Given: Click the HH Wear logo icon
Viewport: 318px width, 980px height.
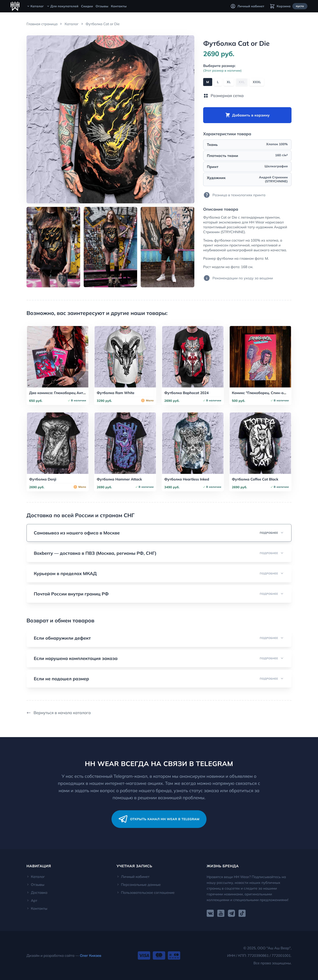Looking at the screenshot, I should click(x=15, y=6).
